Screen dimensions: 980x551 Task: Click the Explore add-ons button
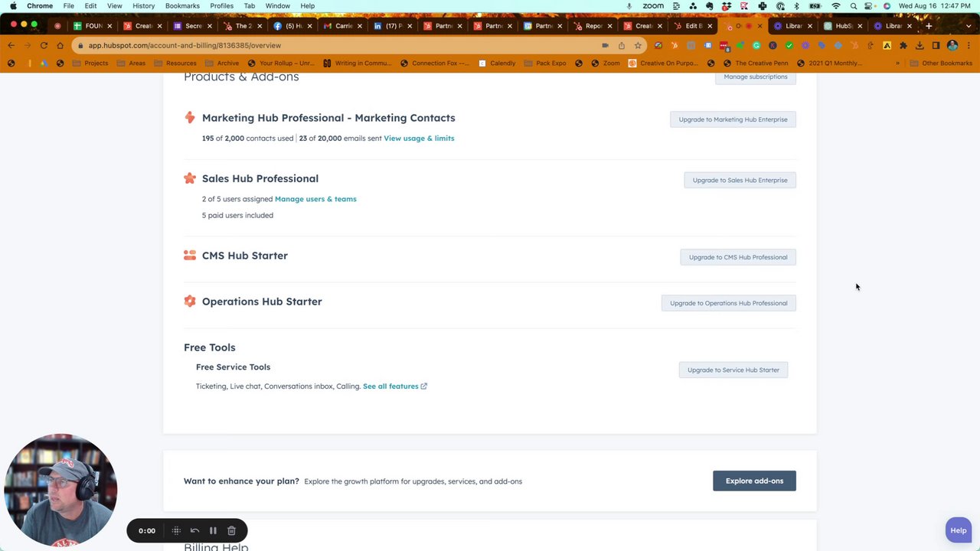[754, 481]
